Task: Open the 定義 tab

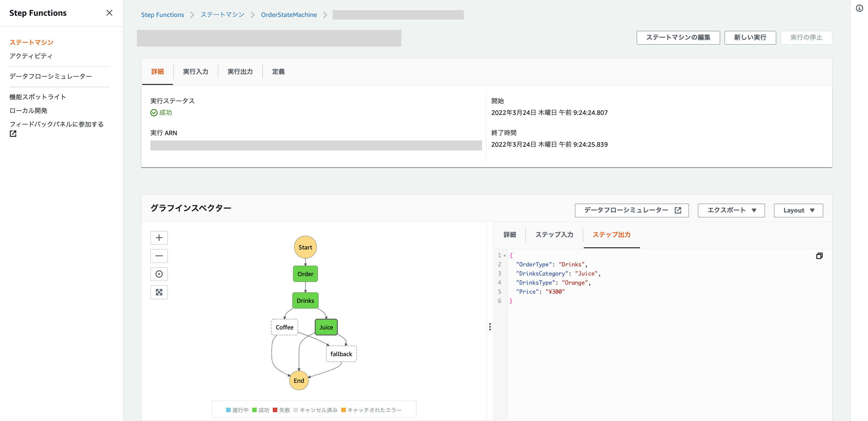Action: [x=278, y=72]
